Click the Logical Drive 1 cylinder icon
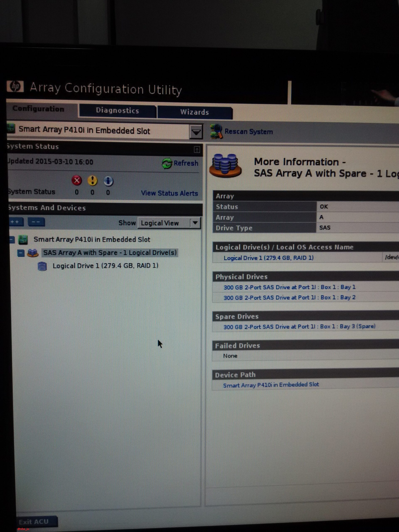 (42, 266)
